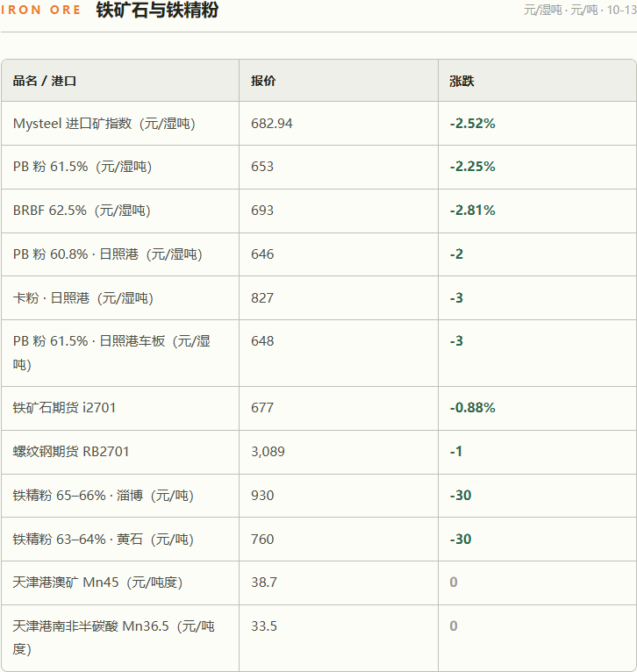This screenshot has height=672, width=637.
Task: Click the -0.88% change value
Action: (472, 408)
